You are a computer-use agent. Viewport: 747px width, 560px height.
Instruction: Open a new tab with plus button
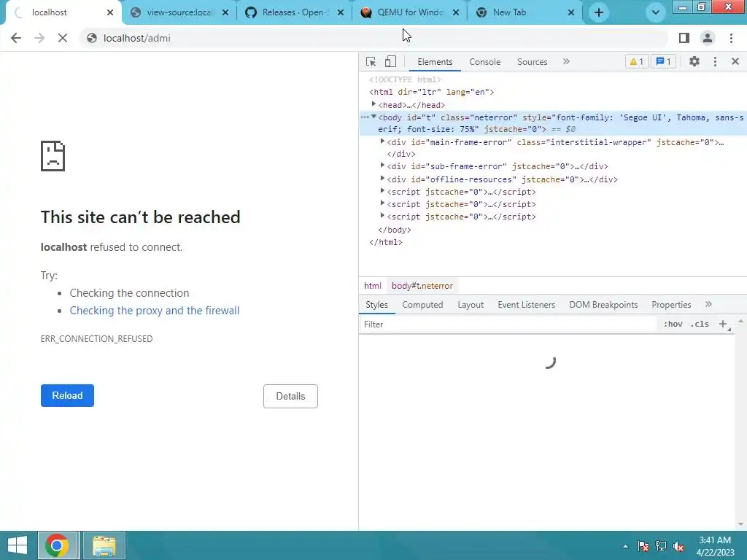599,13
